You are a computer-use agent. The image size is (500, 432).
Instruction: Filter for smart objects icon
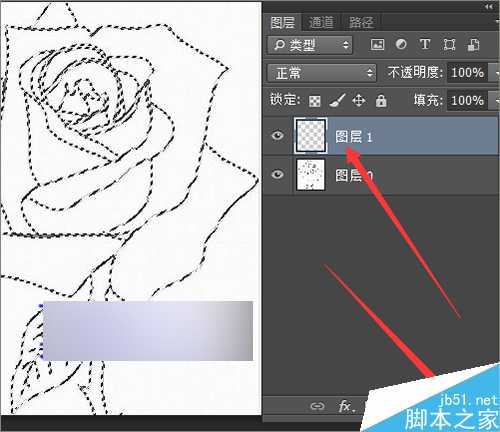[x=473, y=45]
